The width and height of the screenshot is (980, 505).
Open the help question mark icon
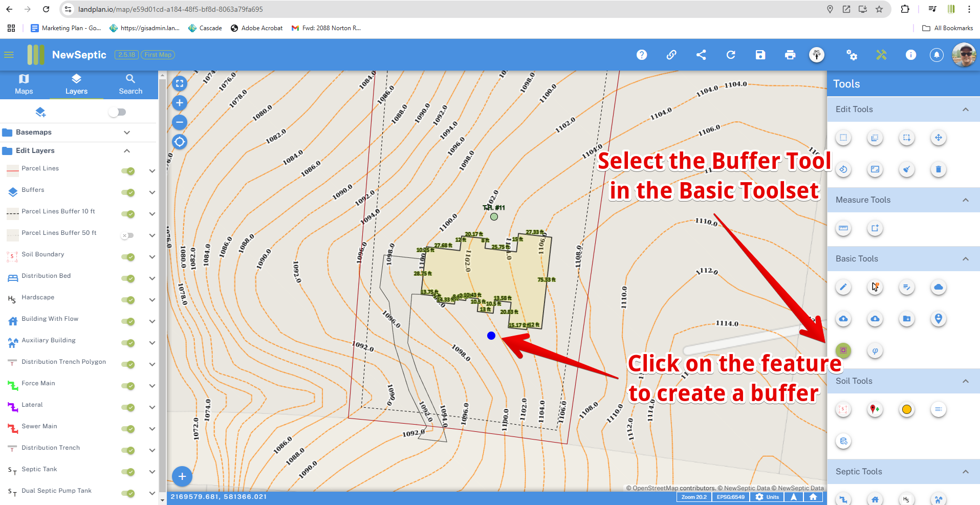coord(641,55)
